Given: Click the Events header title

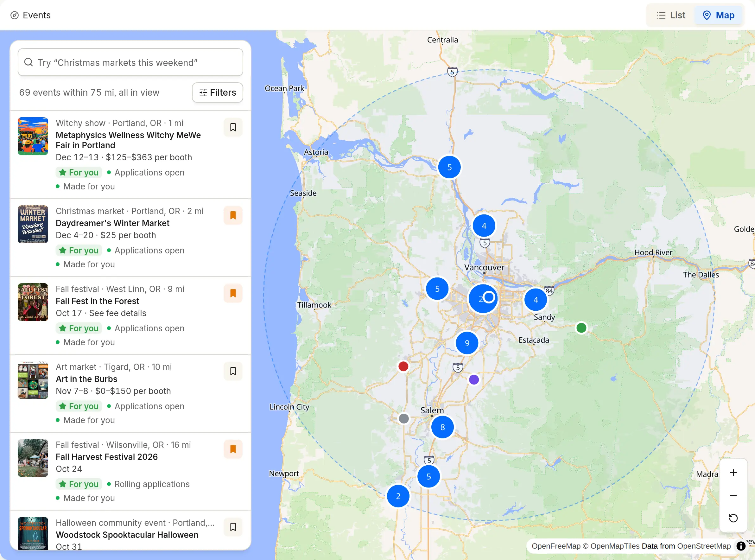Looking at the screenshot, I should (x=37, y=15).
